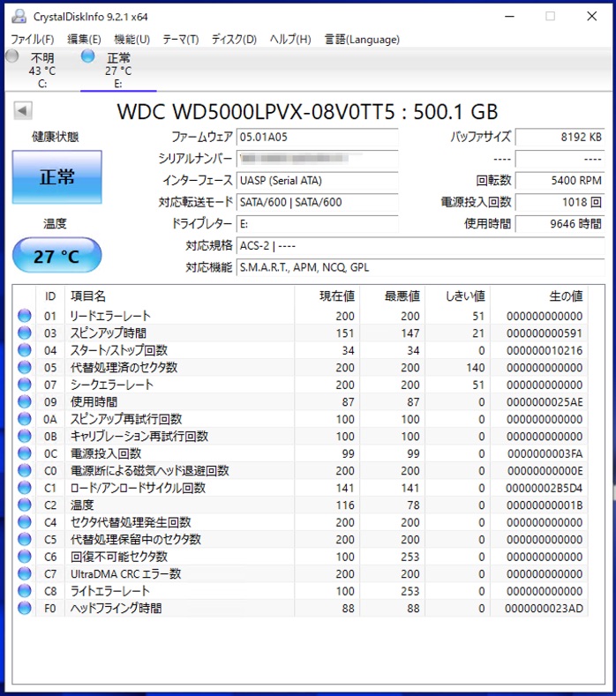The image size is (616, 696).
Task: Close the CrystalDiskInfo window
Action: [x=591, y=17]
